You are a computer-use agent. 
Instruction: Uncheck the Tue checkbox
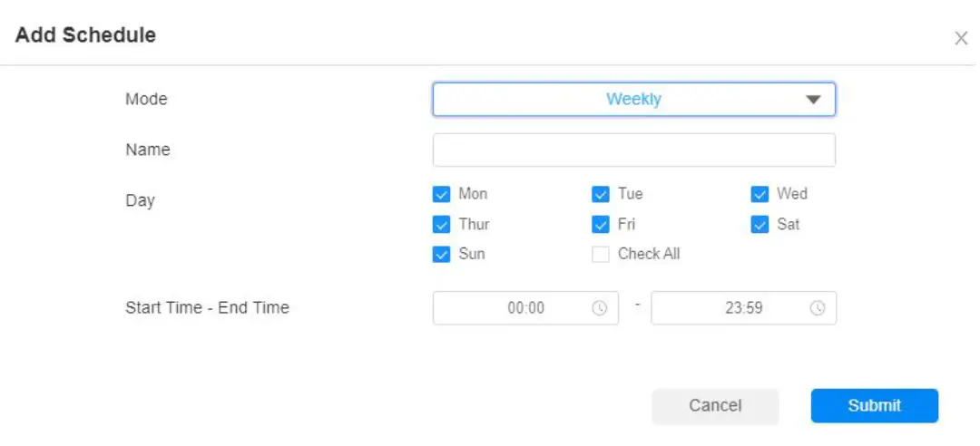coord(601,194)
